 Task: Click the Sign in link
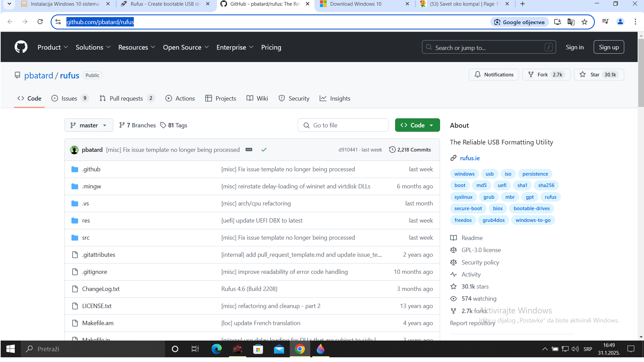[575, 47]
